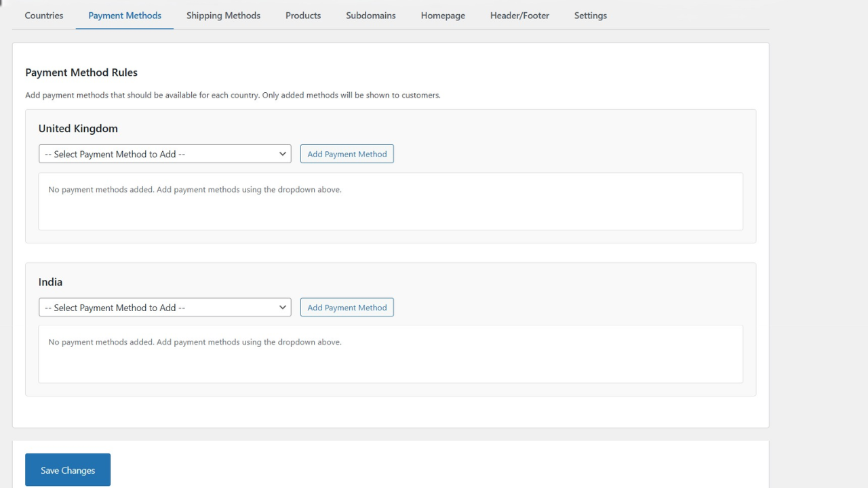Click the India section title

click(50, 282)
